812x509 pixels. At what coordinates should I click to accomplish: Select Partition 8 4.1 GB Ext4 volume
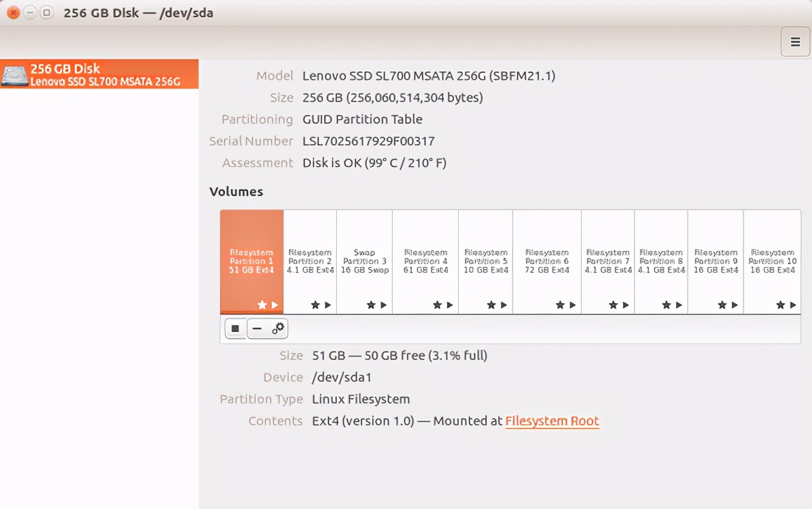(662, 261)
